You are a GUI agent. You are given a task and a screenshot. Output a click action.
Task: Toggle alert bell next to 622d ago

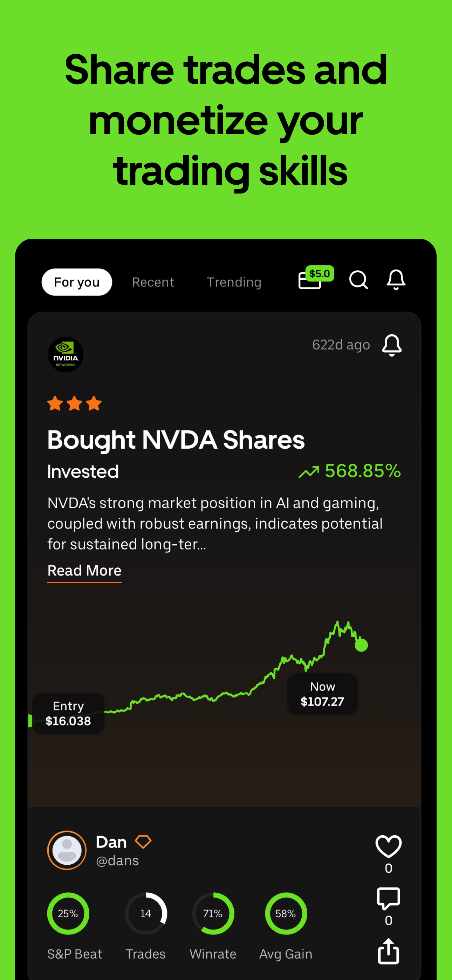[x=391, y=345]
